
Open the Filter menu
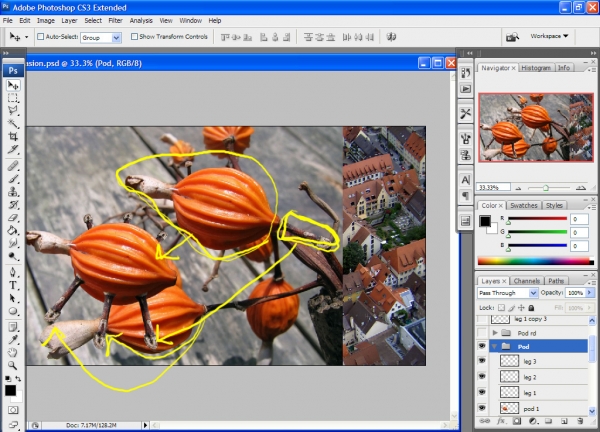pos(115,21)
